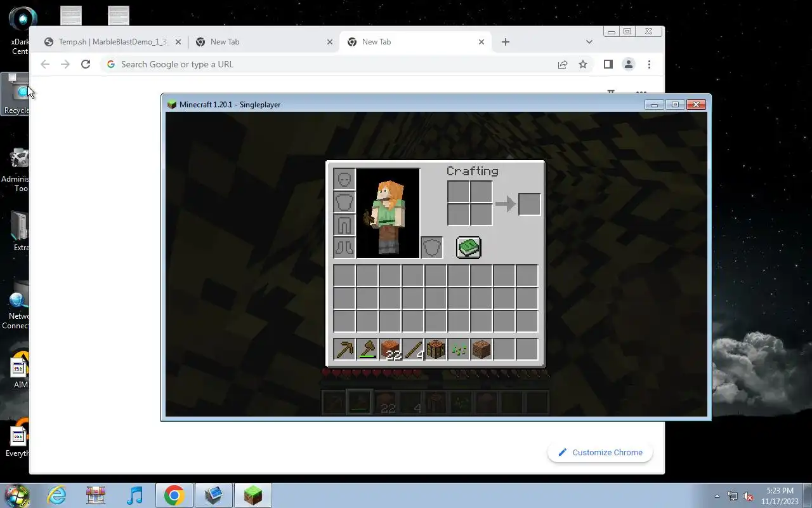Image resolution: width=812 pixels, height=508 pixels.
Task: Go back in Chrome
Action: [x=44, y=64]
